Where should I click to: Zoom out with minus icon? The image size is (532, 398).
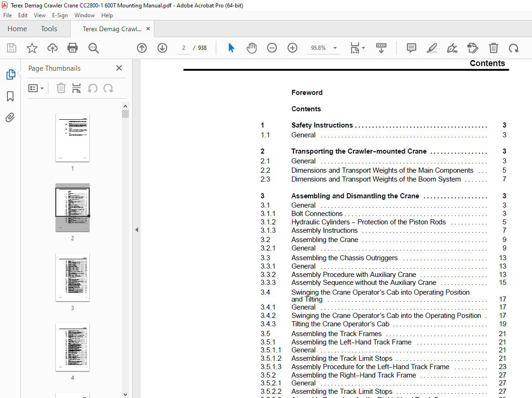(272, 48)
